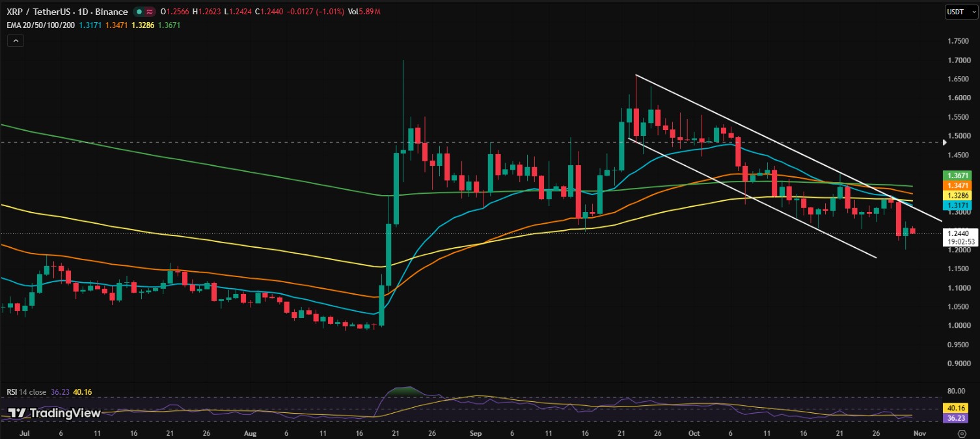The height and width of the screenshot is (439, 980).
Task: Click the RSI scale label 80.00
Action: pyautogui.click(x=956, y=392)
